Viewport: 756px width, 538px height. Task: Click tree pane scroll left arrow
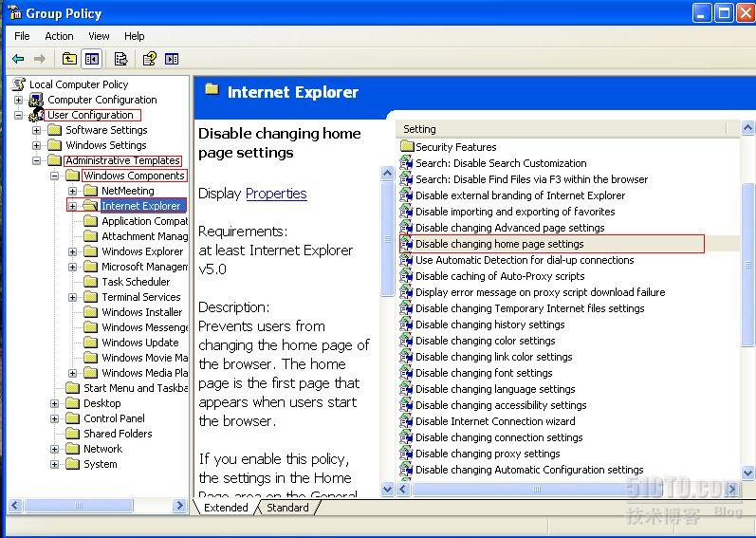[15, 505]
